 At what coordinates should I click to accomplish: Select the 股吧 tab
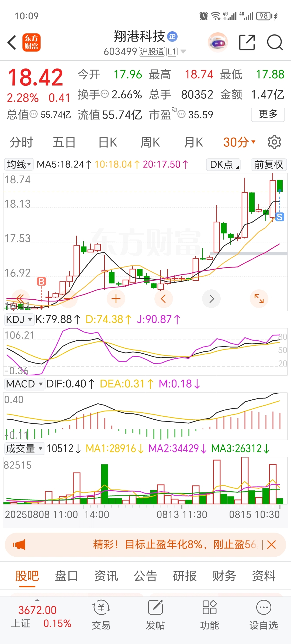pos(27,576)
